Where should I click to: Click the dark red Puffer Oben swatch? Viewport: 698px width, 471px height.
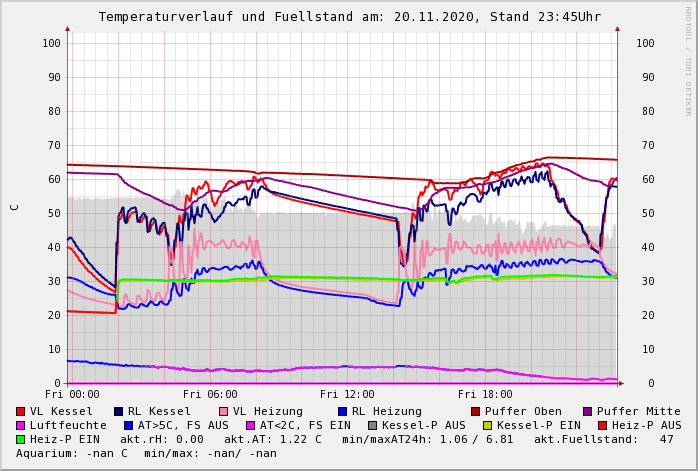(x=475, y=411)
